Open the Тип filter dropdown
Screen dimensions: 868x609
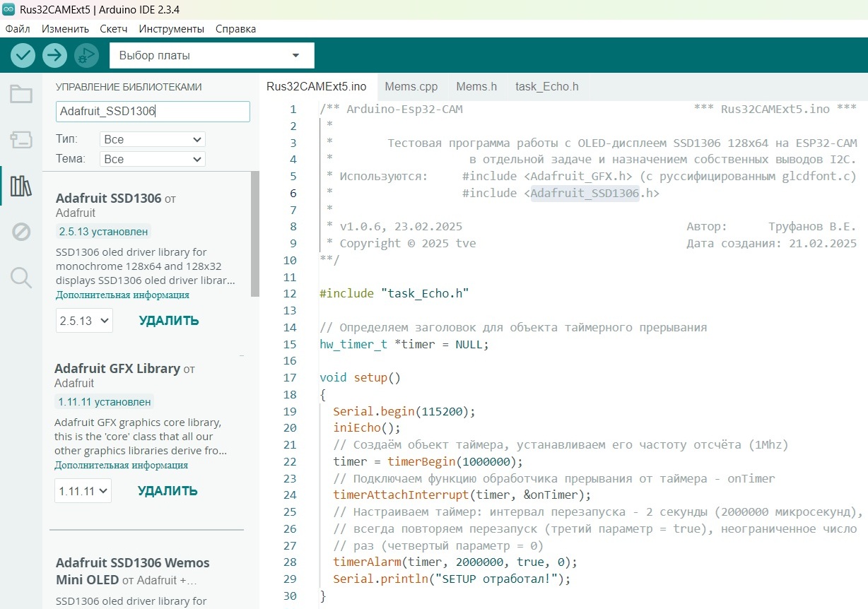coord(152,140)
